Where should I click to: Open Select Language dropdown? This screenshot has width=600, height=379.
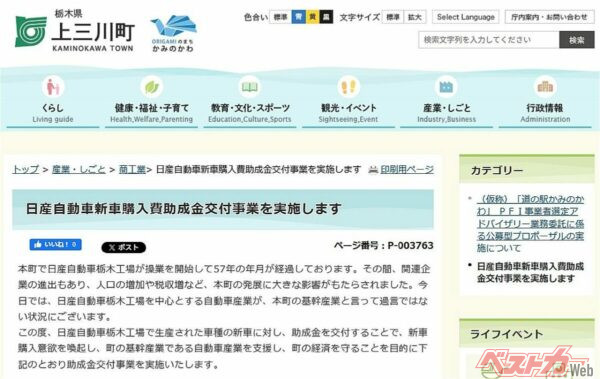click(x=466, y=17)
